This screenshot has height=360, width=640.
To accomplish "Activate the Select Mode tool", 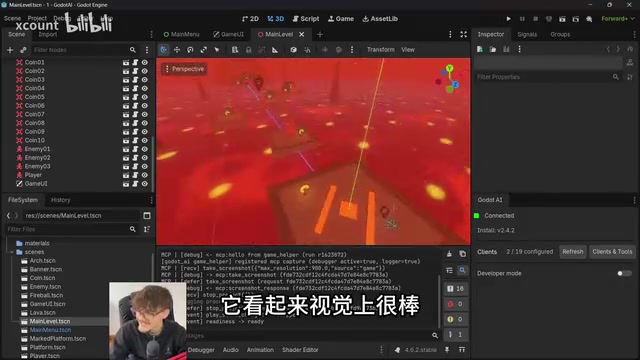I will [164, 50].
